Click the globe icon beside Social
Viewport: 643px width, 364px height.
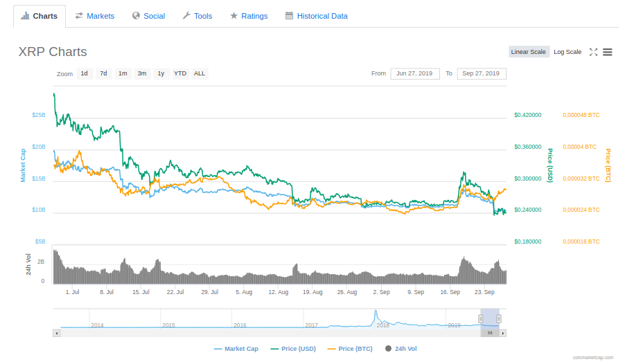[x=136, y=15]
